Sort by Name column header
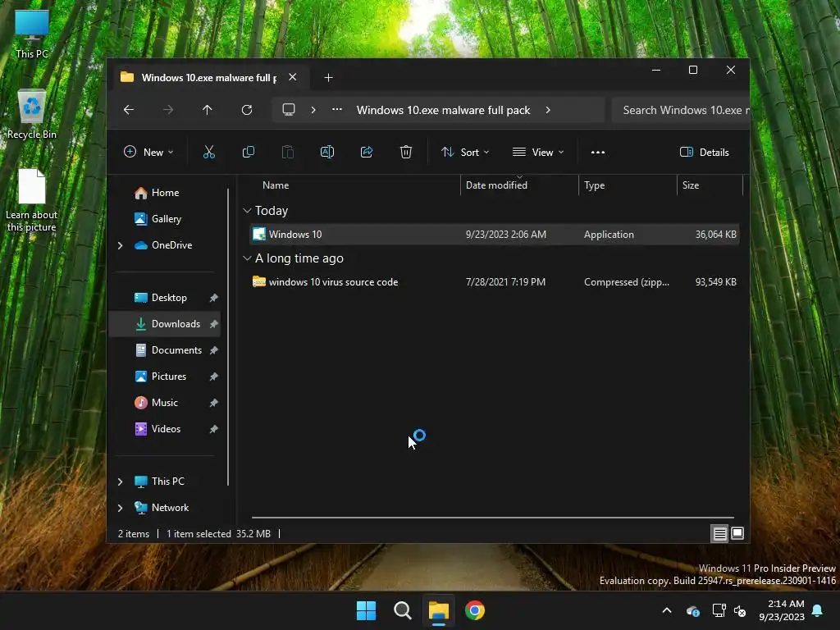840x630 pixels. 276,185
